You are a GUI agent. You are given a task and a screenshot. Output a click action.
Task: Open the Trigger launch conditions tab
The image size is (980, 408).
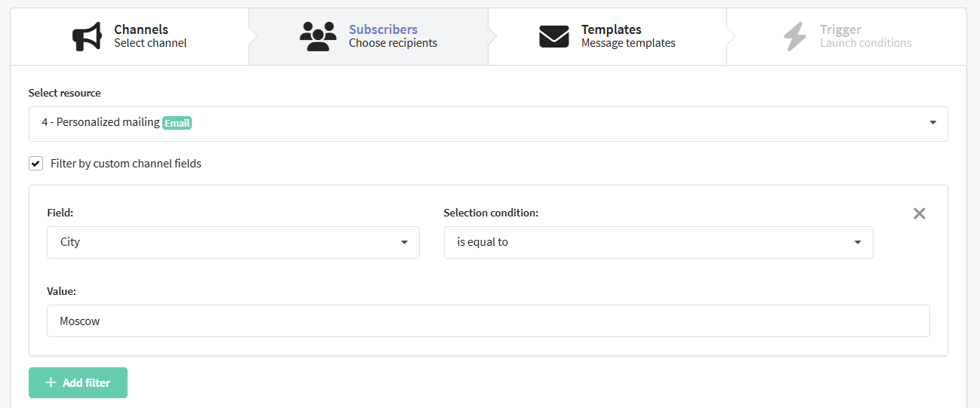coord(846,36)
